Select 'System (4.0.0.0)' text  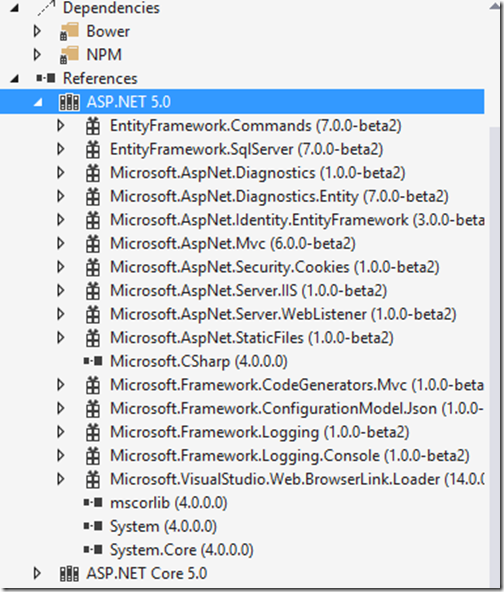[163, 526]
